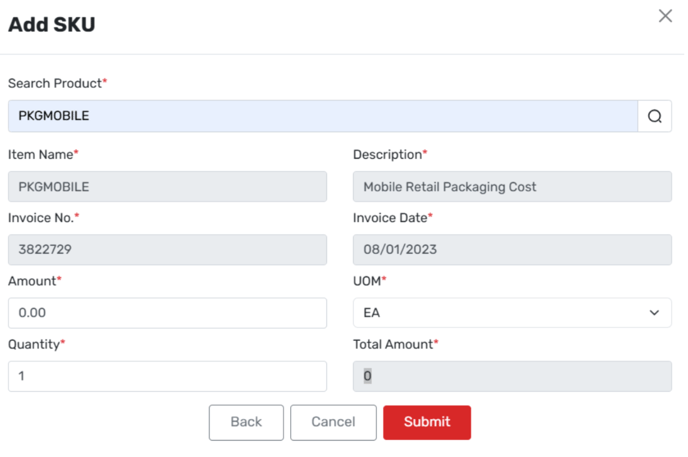Click the Search Product text box
Viewport: 688px width, 457px height.
(322, 116)
